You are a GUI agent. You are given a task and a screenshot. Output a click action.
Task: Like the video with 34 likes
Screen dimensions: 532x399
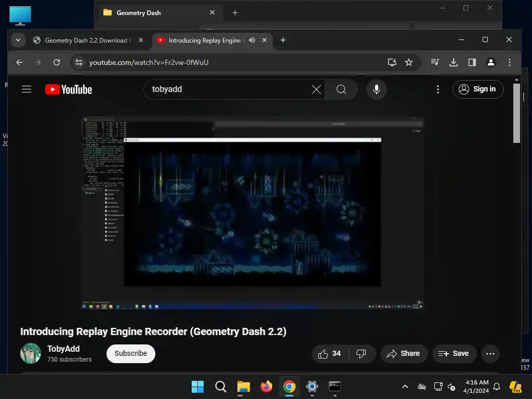[x=329, y=353]
